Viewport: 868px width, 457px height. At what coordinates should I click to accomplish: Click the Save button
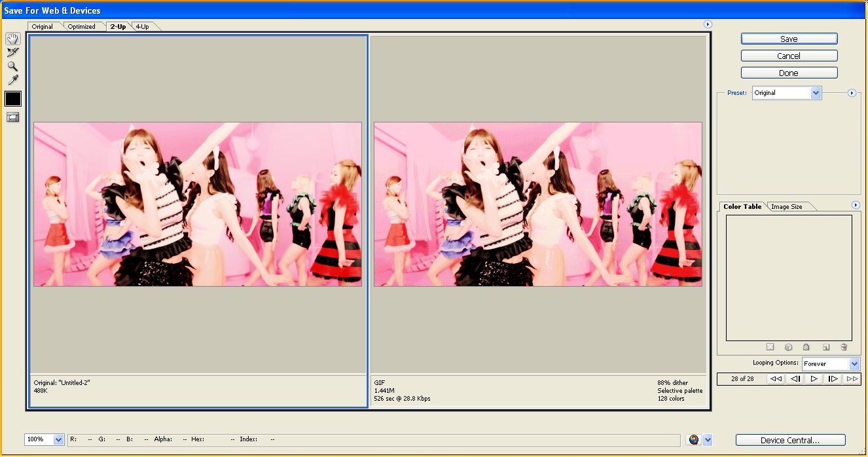point(789,39)
